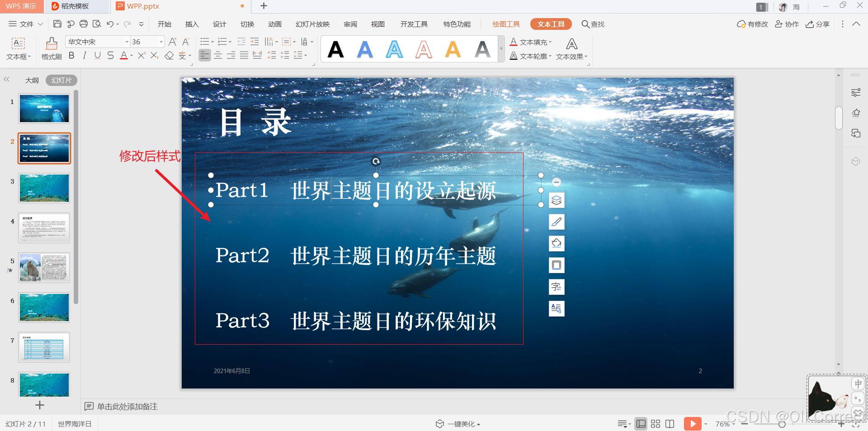Toggle justified text alignment
The image size is (868, 431).
(x=244, y=55)
